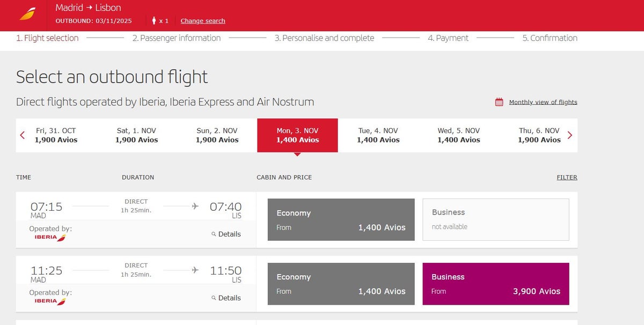Open the monthly view calendar icon
The height and width of the screenshot is (325, 644).
pyautogui.click(x=499, y=102)
